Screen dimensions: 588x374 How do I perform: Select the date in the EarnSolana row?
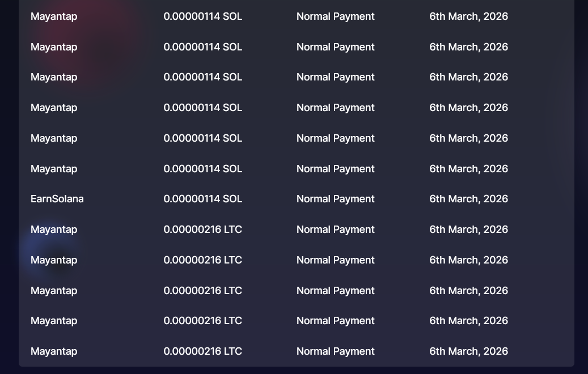point(469,199)
